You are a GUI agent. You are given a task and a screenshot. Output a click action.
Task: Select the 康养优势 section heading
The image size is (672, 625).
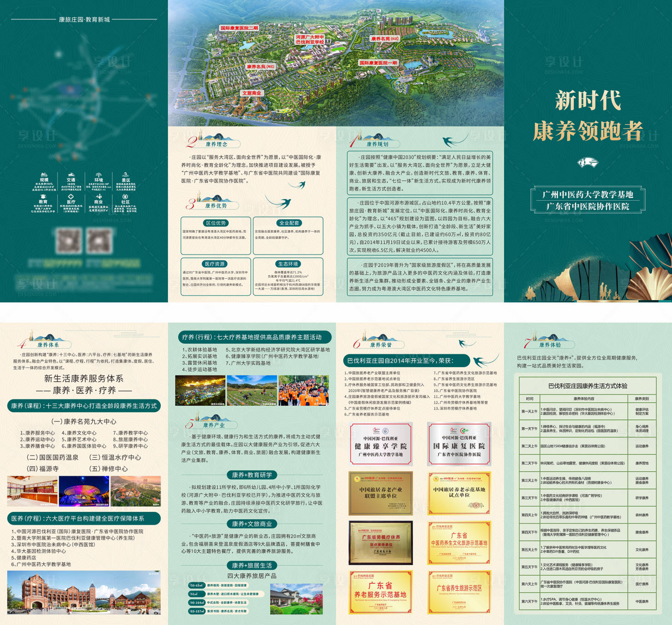[x=215, y=205]
